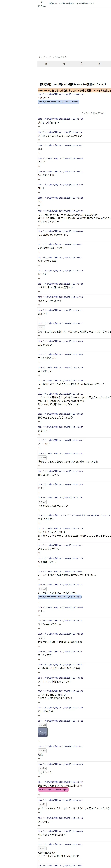Open video.twimg mp4 link in post 0035
This screenshot has width=111, height=868.
point(60,597)
